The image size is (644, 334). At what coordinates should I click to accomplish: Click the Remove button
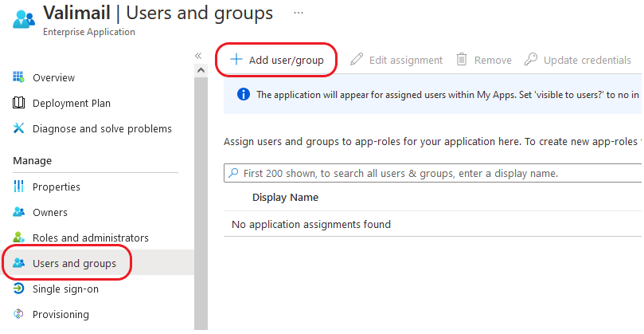(484, 60)
